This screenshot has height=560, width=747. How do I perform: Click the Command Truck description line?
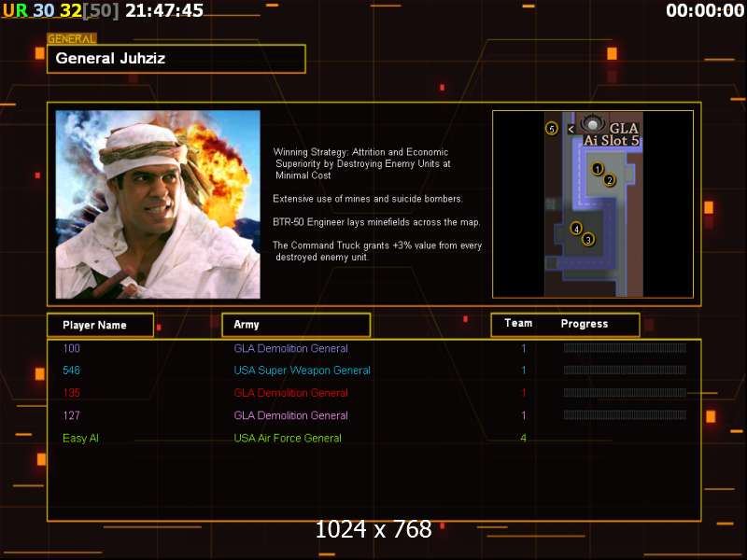(377, 251)
